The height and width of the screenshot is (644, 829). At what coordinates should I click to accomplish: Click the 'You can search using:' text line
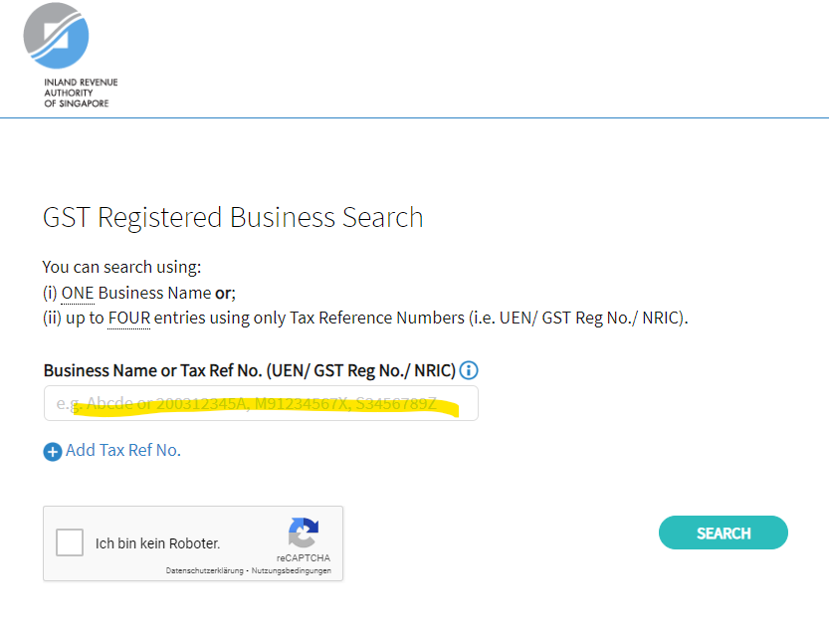coord(121,267)
